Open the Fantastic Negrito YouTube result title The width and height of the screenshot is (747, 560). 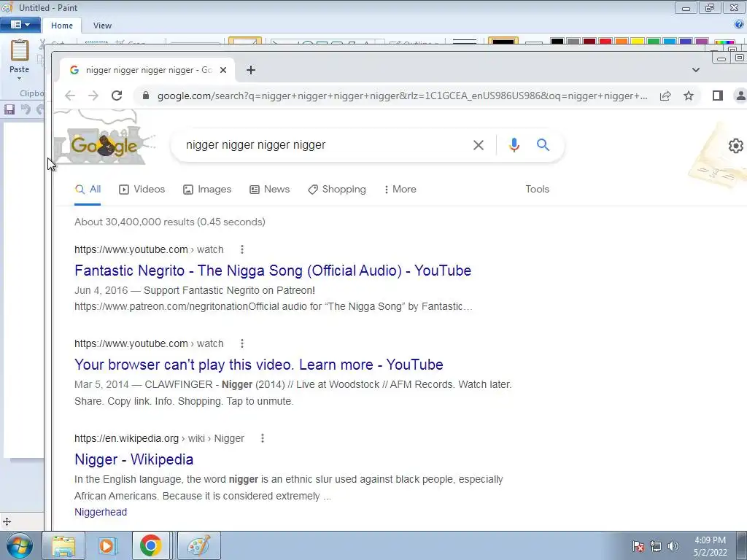[x=273, y=271]
